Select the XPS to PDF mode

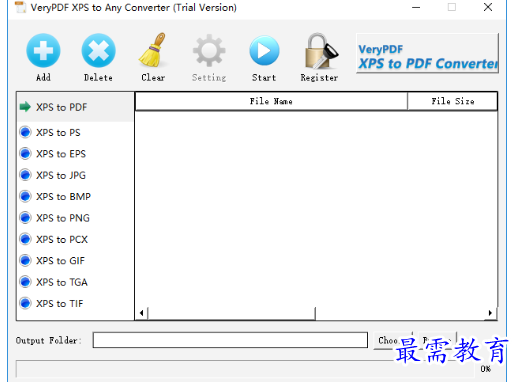click(x=75, y=107)
